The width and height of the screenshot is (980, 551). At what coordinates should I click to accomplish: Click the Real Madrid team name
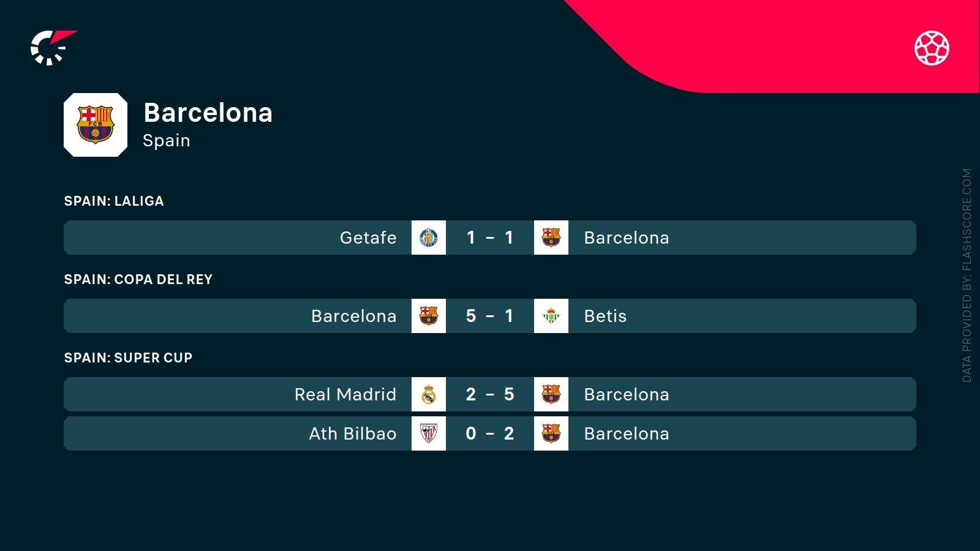[345, 394]
